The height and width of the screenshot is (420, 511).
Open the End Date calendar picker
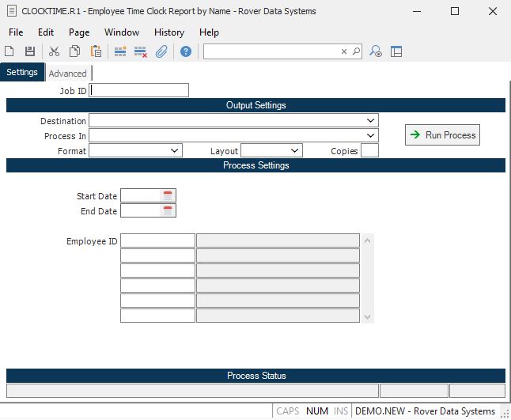pos(168,210)
